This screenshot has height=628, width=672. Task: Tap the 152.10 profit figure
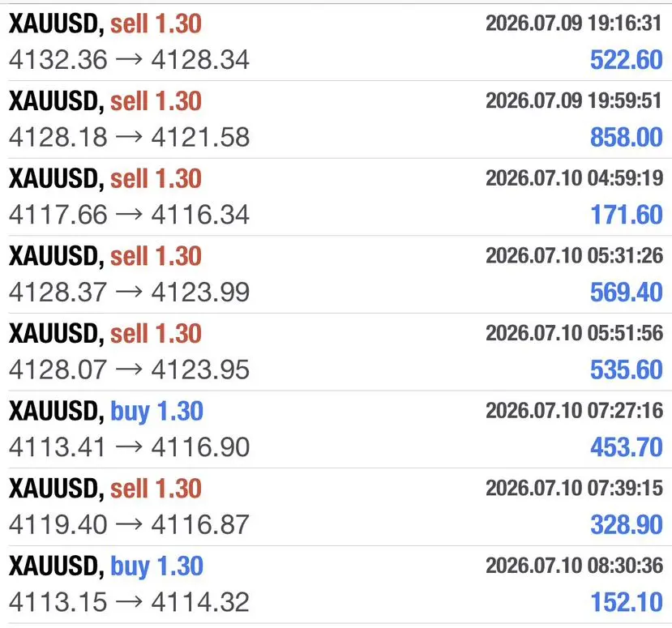tap(627, 602)
